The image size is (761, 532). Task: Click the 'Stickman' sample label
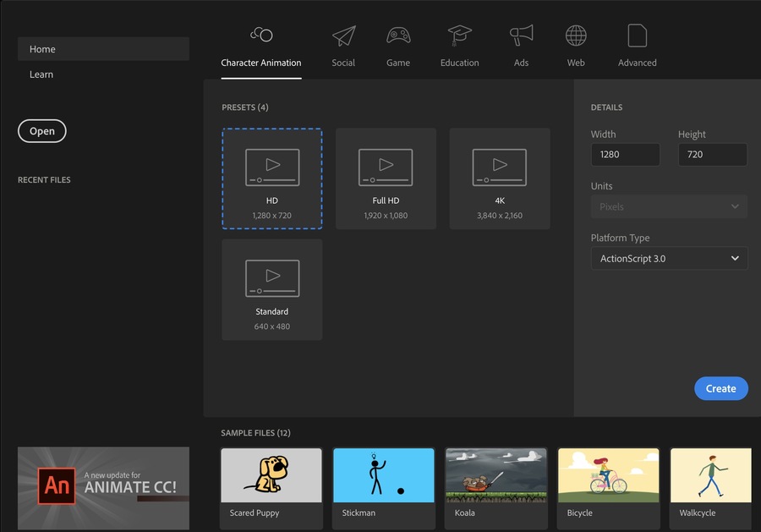(359, 513)
